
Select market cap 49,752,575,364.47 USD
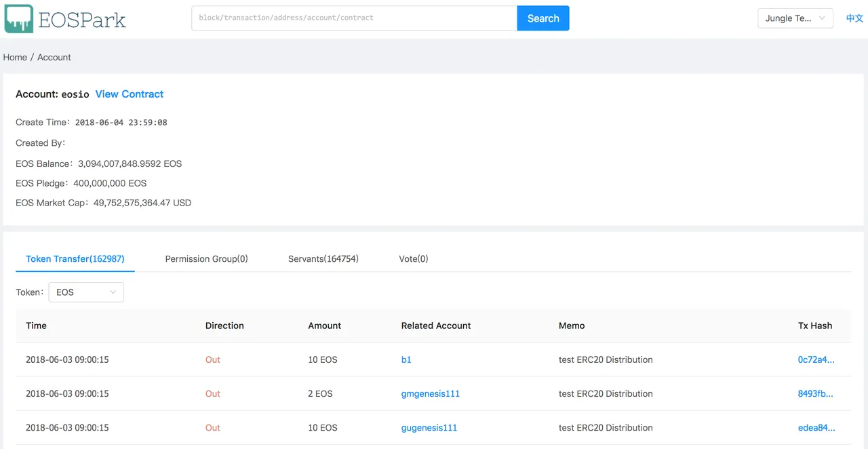[142, 203]
